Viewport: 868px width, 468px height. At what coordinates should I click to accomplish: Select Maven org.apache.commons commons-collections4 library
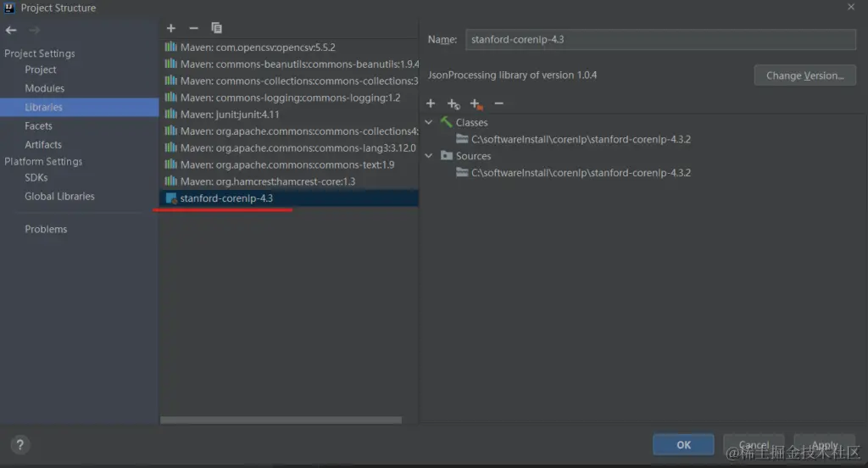click(x=289, y=131)
